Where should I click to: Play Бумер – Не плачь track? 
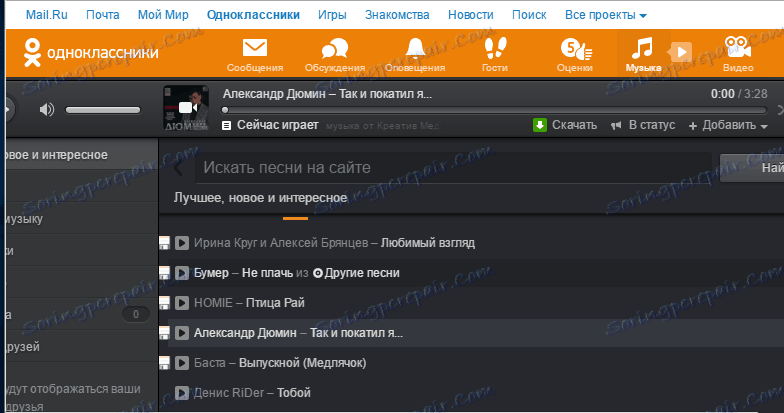point(182,273)
